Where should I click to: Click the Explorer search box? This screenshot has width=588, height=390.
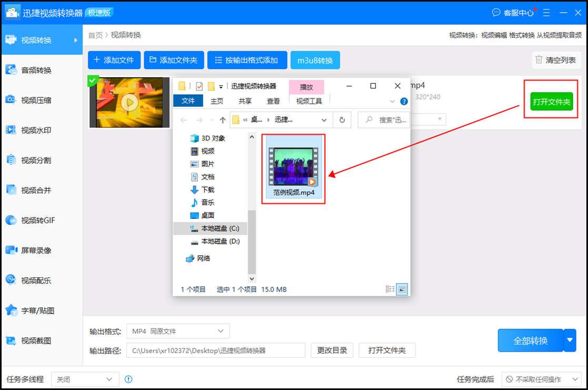tap(384, 120)
